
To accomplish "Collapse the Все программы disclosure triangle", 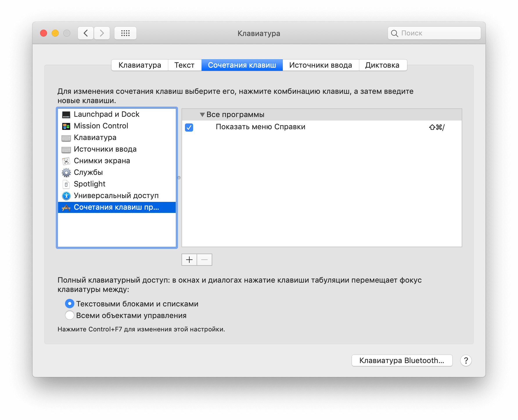I will pos(202,115).
